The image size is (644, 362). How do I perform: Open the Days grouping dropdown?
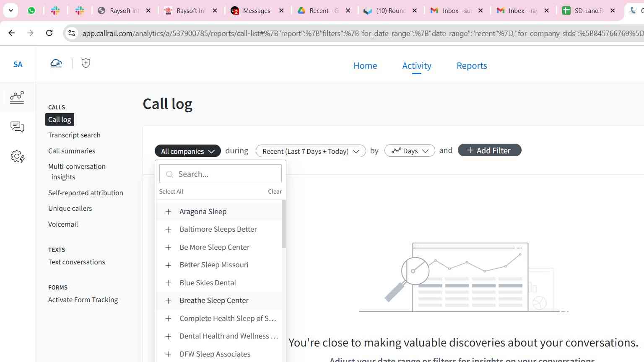(410, 151)
